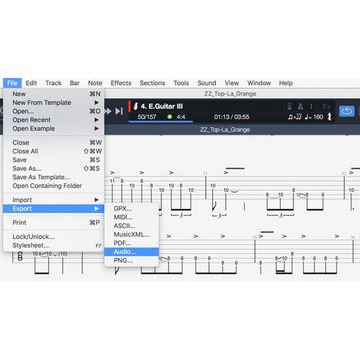Expand the Export submenu

click(x=54, y=209)
